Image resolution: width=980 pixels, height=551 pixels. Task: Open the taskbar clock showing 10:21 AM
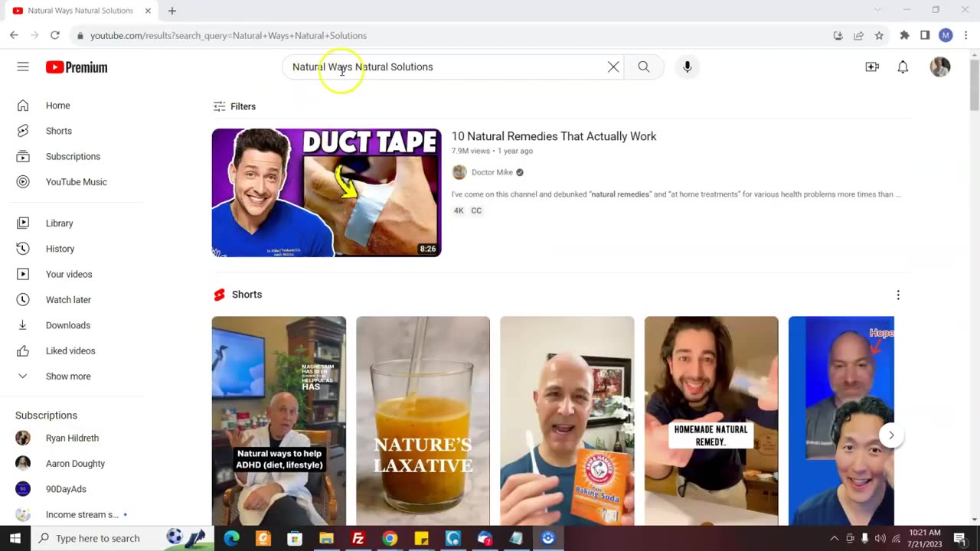pyautogui.click(x=924, y=538)
